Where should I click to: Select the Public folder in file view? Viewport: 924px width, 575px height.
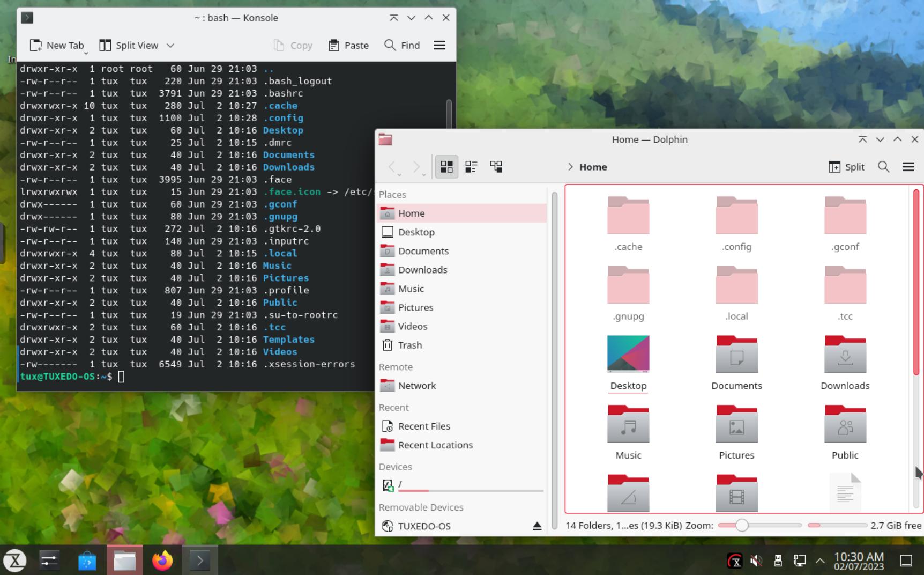[845, 424]
